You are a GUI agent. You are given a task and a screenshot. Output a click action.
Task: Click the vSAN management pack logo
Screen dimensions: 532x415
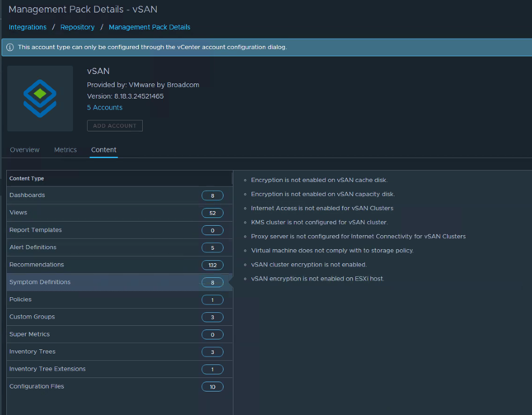[40, 99]
